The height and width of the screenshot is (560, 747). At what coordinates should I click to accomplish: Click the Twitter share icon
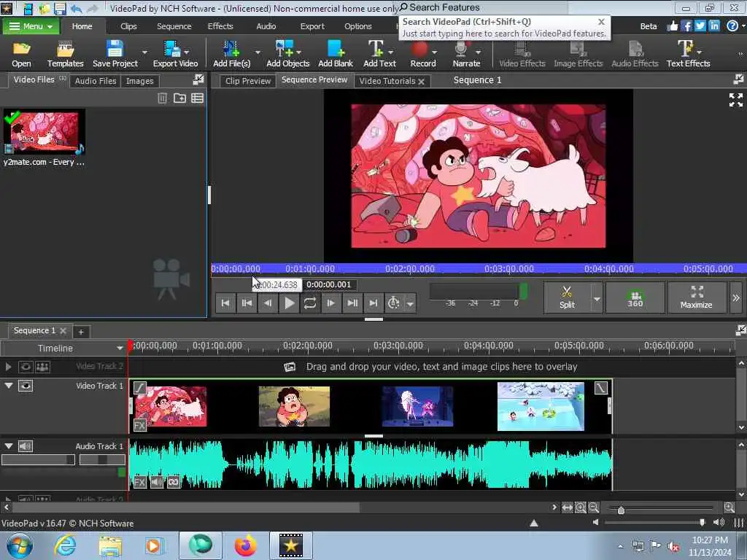pyautogui.click(x=700, y=26)
